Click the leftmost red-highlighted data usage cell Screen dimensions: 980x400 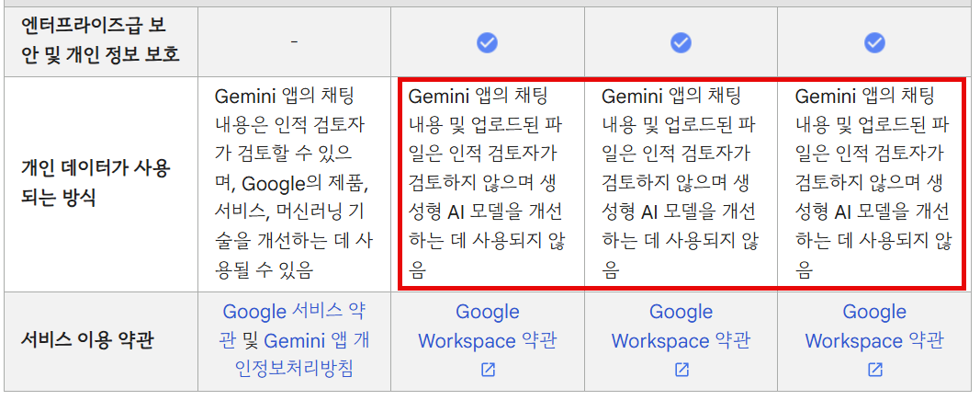487,182
